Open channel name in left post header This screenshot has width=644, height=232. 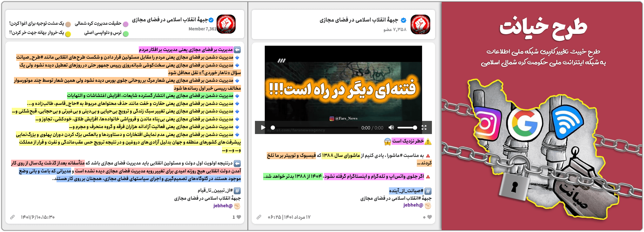(170, 20)
